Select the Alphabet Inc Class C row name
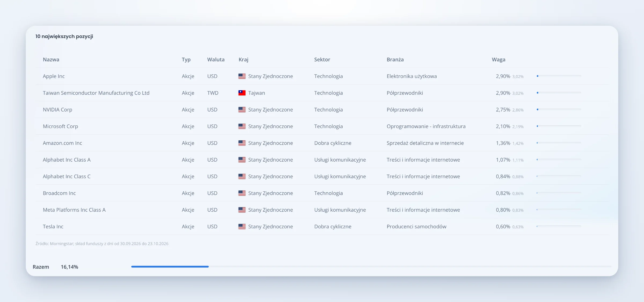Viewport: 644px width, 302px height. tap(67, 176)
